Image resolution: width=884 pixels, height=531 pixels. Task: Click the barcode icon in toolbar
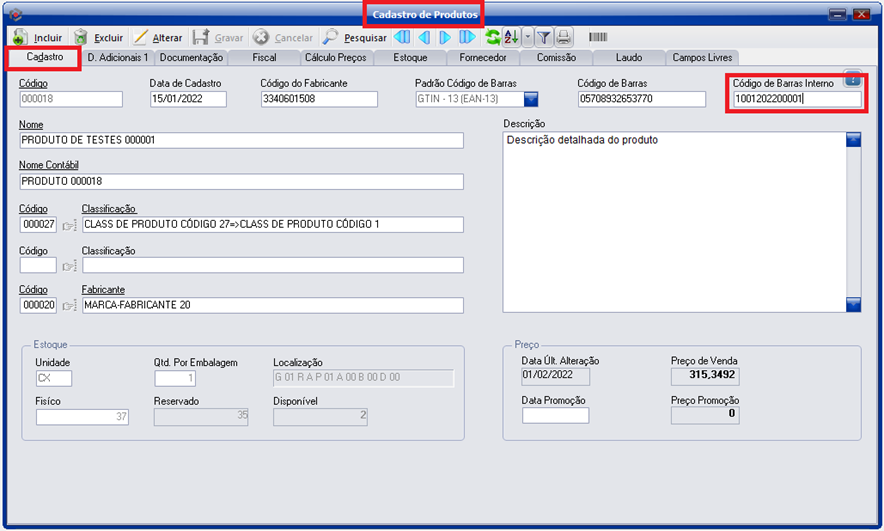[x=598, y=38]
